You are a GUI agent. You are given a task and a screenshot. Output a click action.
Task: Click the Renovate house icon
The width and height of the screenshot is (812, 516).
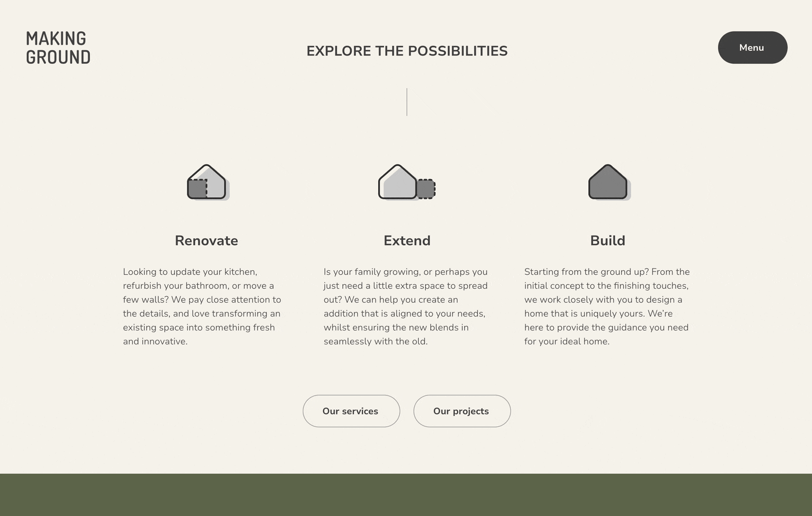point(208,182)
